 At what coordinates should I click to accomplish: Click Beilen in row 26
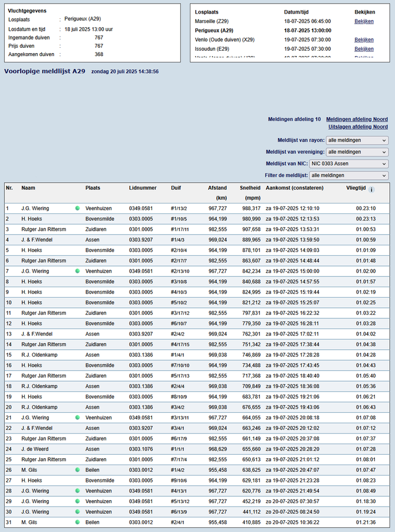(92, 470)
